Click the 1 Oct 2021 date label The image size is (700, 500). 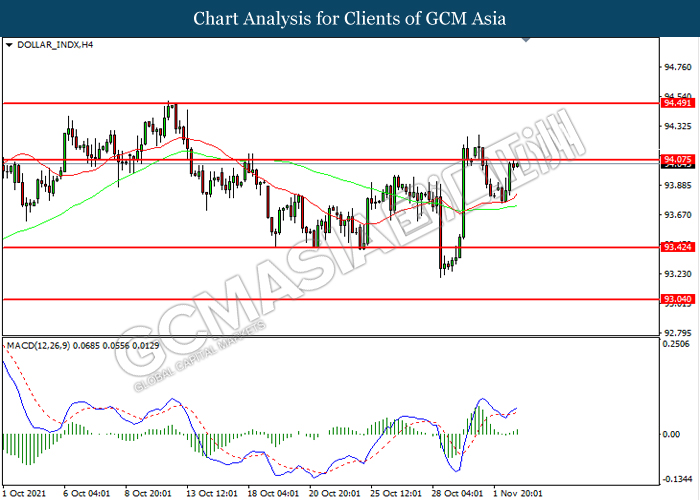(x=24, y=493)
